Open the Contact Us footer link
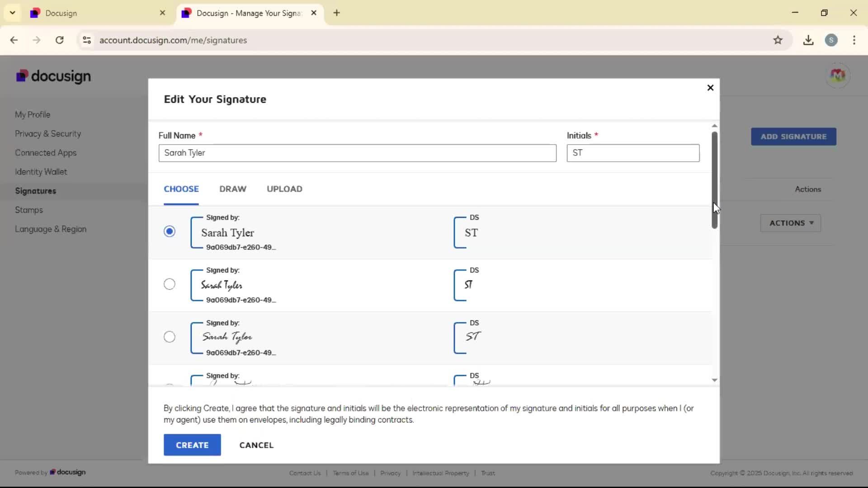The height and width of the screenshot is (488, 868). [305, 473]
